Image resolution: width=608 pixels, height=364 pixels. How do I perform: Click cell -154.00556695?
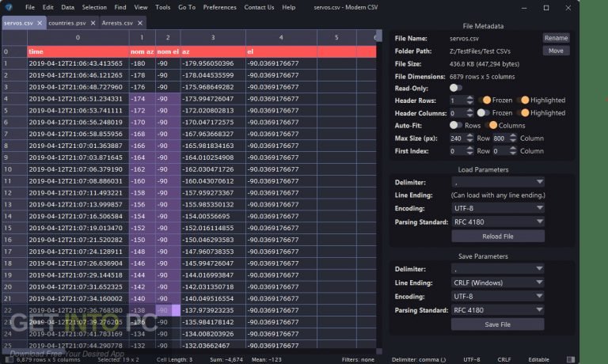tap(213, 216)
